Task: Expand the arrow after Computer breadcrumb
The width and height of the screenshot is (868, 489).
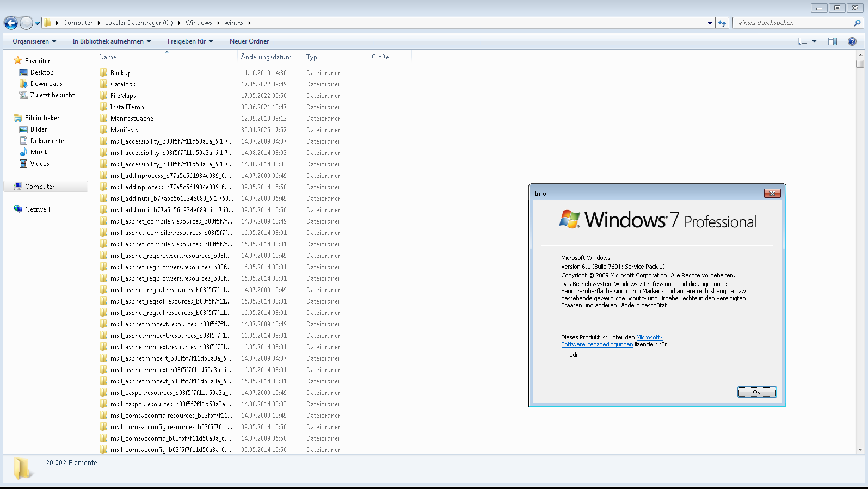Action: pyautogui.click(x=99, y=23)
